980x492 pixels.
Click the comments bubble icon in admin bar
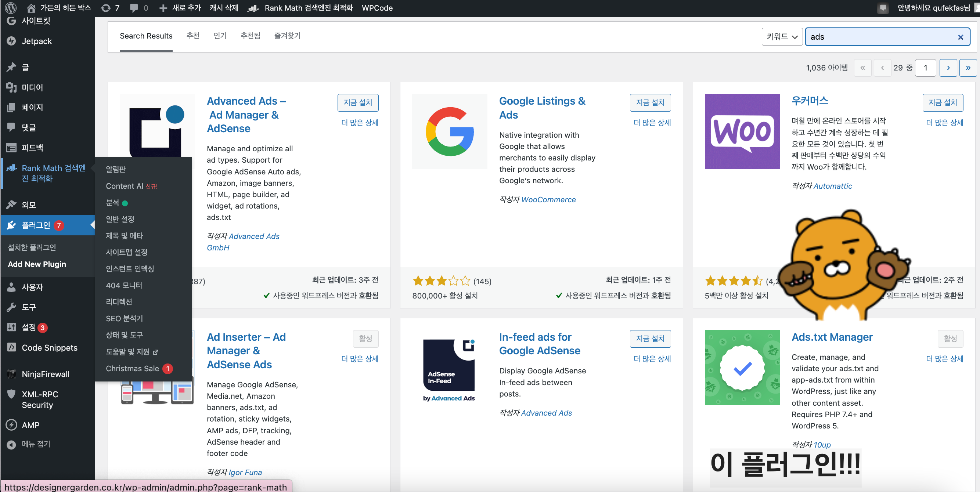[x=134, y=8]
